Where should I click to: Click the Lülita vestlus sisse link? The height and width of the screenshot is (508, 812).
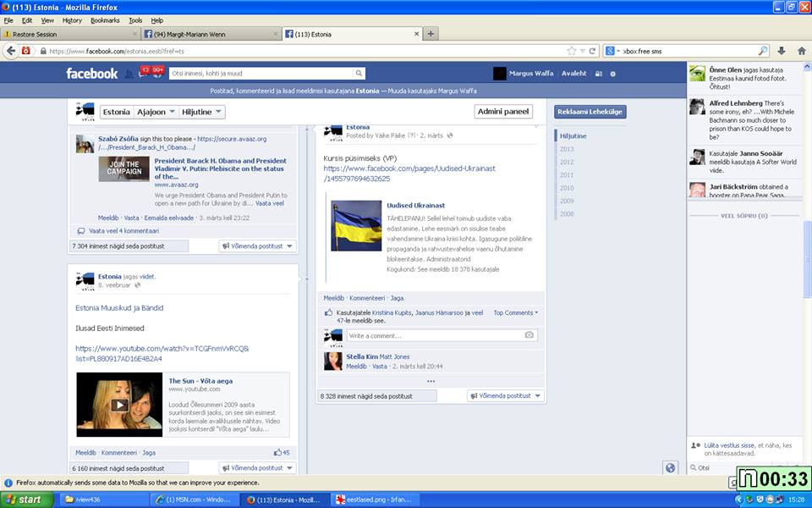[x=729, y=445]
